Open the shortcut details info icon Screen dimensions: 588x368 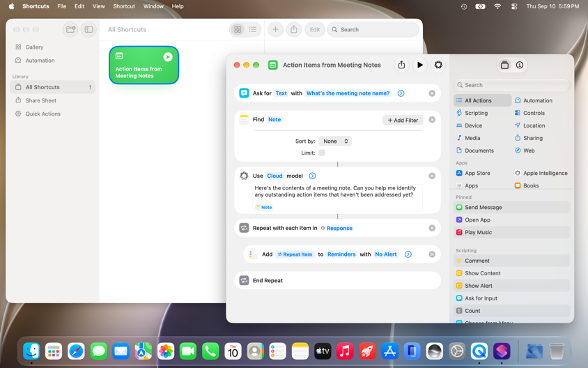click(519, 65)
